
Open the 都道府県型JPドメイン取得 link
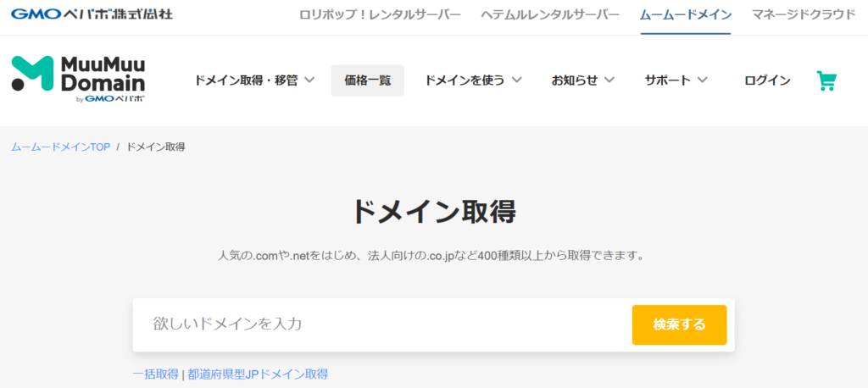coord(258,374)
